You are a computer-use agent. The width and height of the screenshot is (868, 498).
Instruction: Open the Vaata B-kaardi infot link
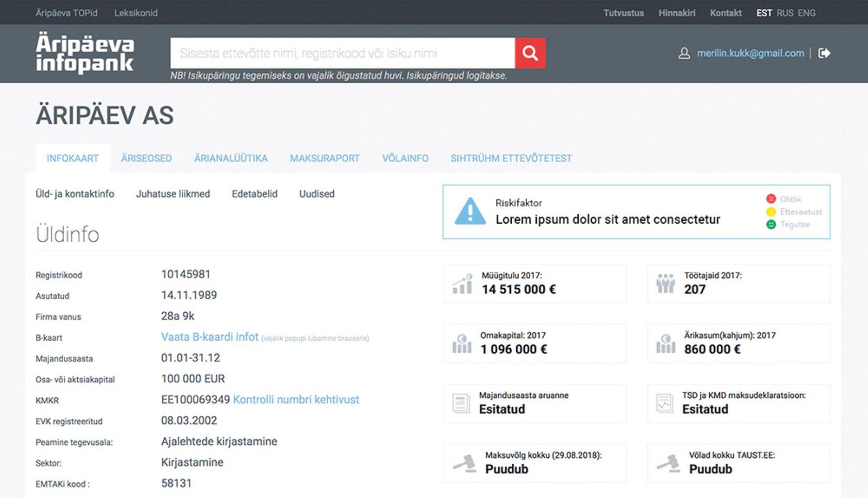(210, 337)
